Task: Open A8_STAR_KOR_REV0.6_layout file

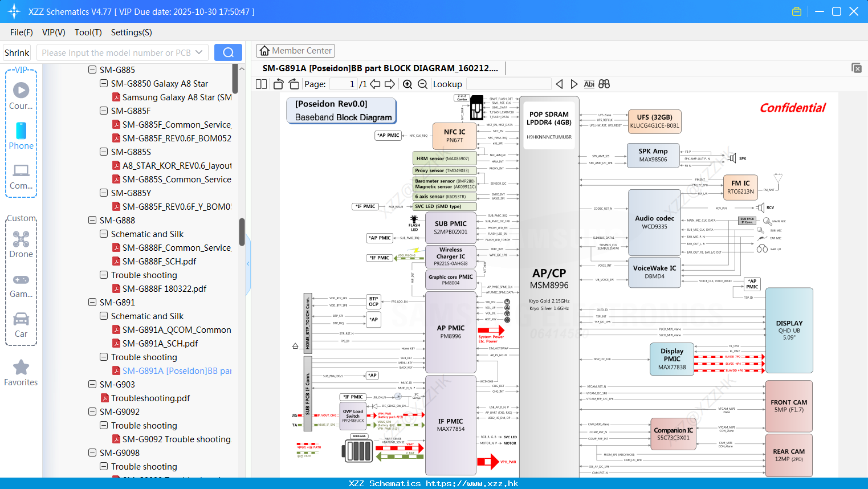Action: pos(177,165)
